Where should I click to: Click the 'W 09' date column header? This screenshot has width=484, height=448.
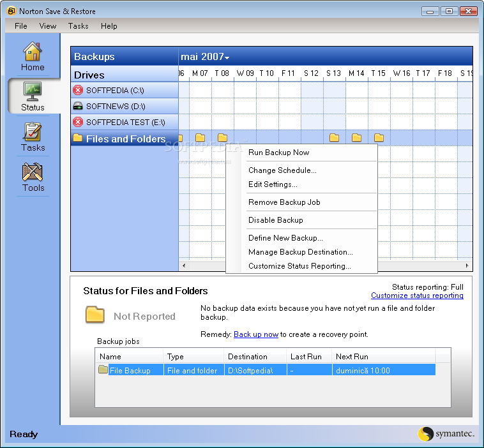(245, 73)
